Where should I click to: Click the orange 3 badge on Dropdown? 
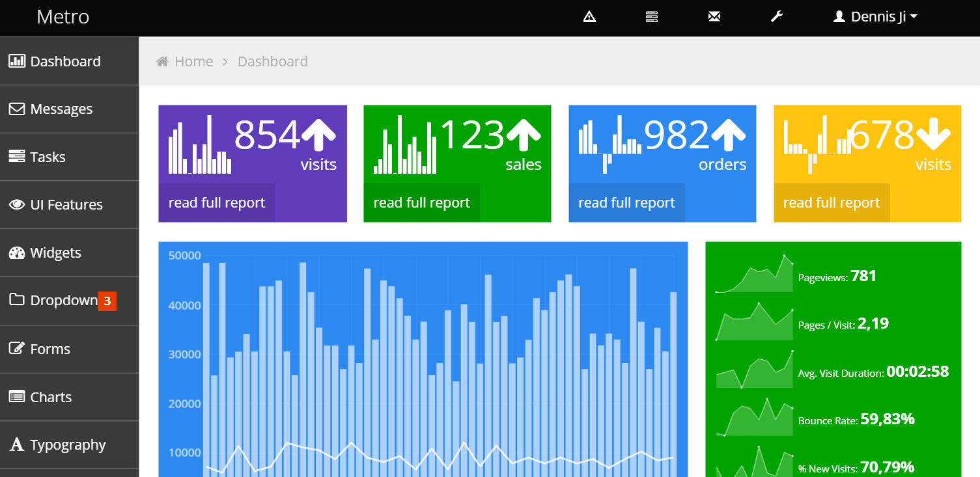pyautogui.click(x=107, y=301)
